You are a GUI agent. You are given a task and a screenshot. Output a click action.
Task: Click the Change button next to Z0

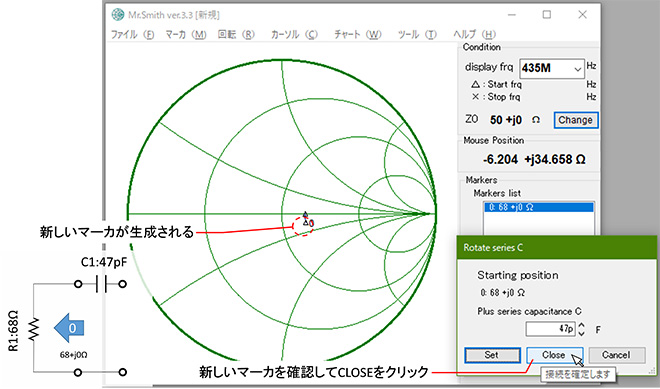575,120
